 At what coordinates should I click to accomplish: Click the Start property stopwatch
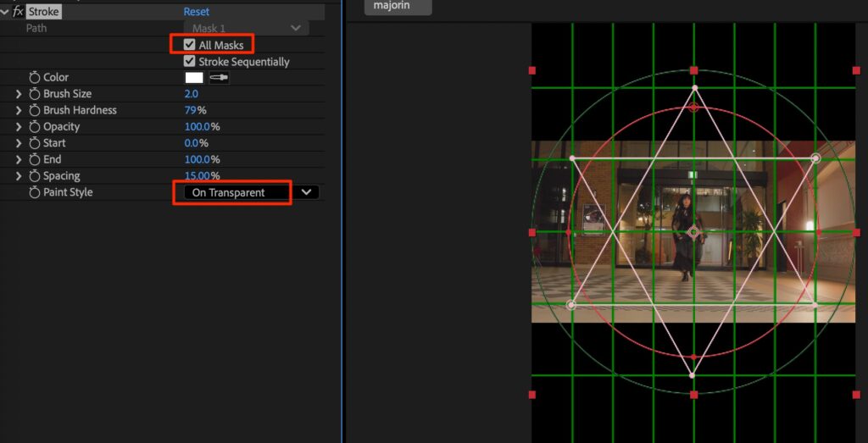tap(35, 143)
